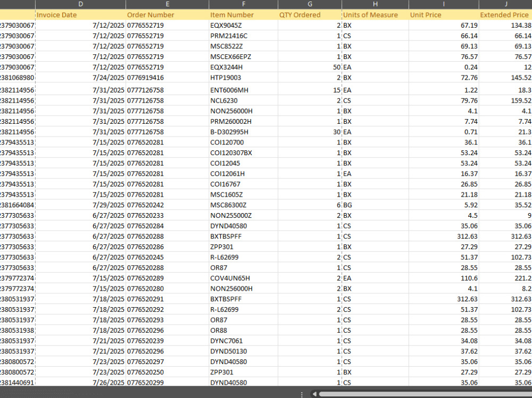Select invoice date 7/24/2025 cell

point(80,78)
